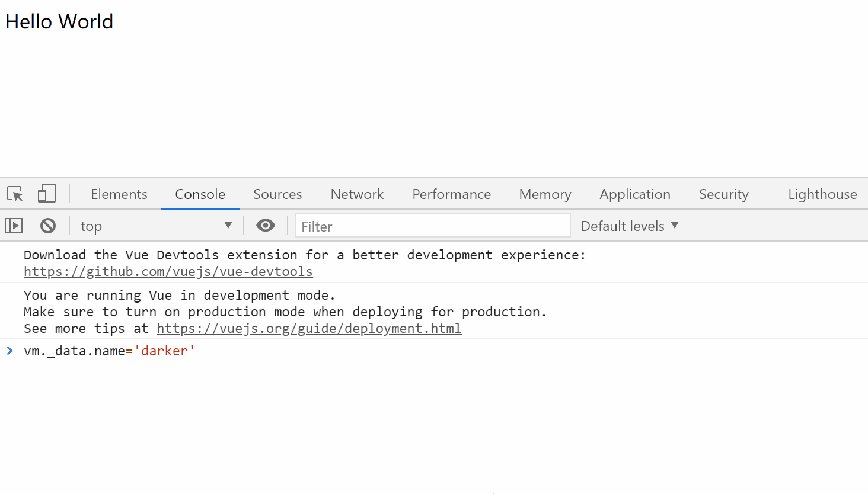Viewport: 868px width, 494px height.
Task: Activate the inspect element picker icon
Action: [15, 194]
